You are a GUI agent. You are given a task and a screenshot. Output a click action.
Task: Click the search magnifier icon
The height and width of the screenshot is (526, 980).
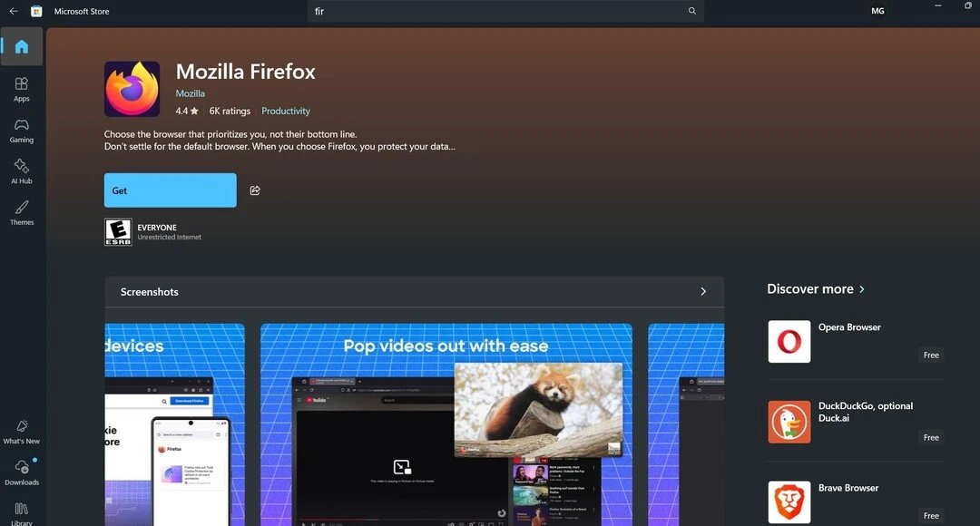click(691, 11)
